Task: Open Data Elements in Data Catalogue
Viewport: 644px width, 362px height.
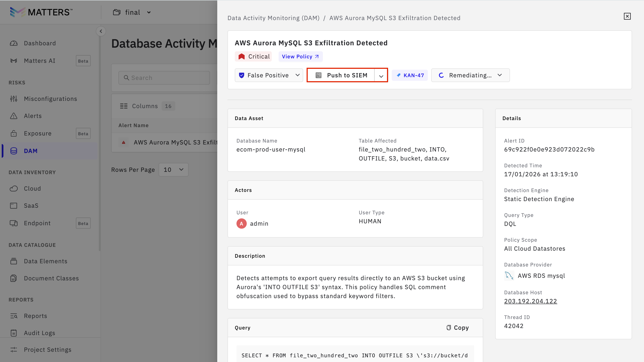Action: (46, 261)
